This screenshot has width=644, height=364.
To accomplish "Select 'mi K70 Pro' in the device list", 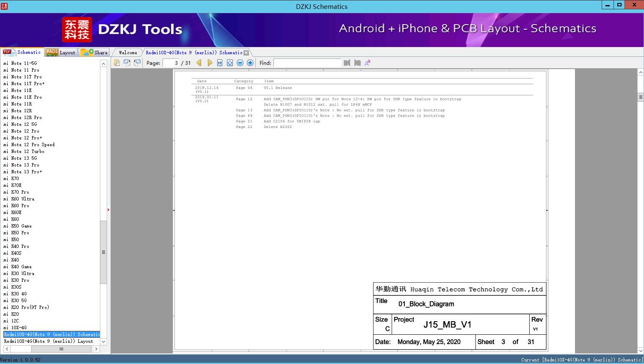I will (x=16, y=192).
